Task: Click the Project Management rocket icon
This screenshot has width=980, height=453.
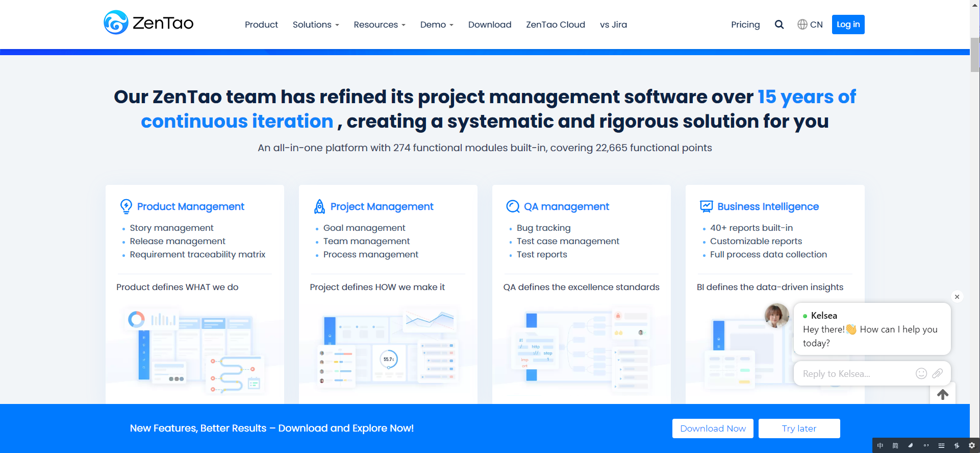Action: click(x=319, y=206)
